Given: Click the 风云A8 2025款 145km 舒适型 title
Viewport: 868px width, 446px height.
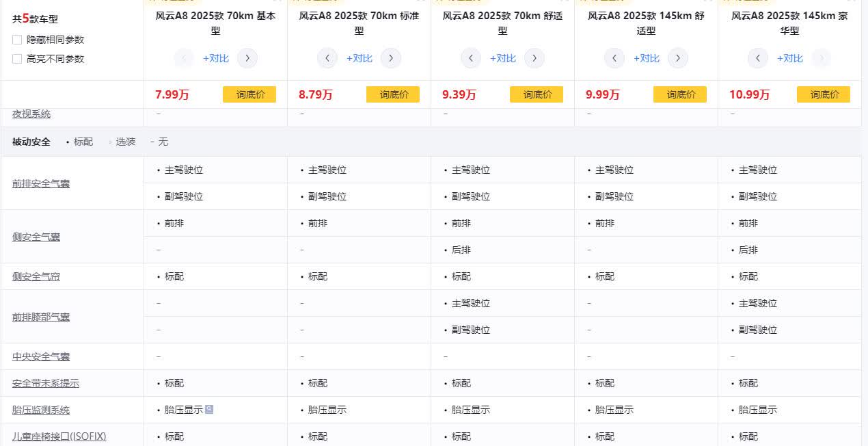Looking at the screenshot, I should (646, 23).
